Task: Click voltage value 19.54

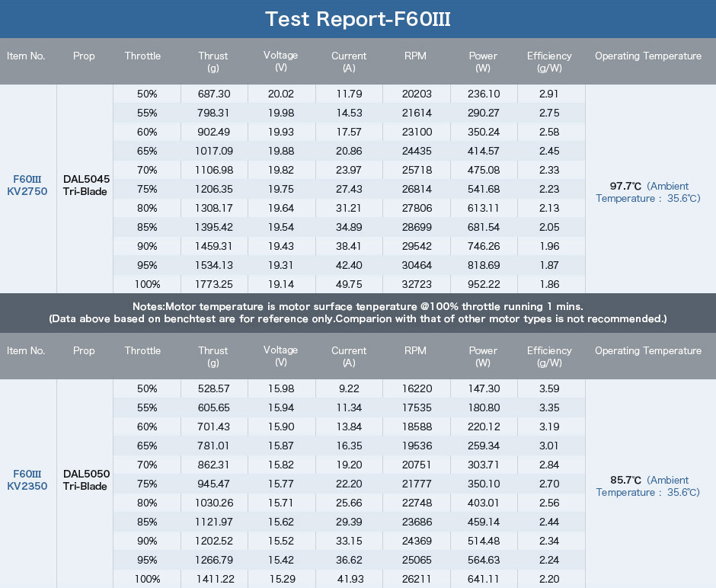Action: pyautogui.click(x=281, y=227)
